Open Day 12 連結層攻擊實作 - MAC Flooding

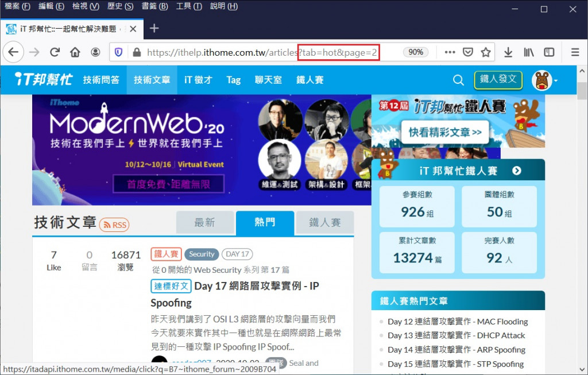point(458,322)
